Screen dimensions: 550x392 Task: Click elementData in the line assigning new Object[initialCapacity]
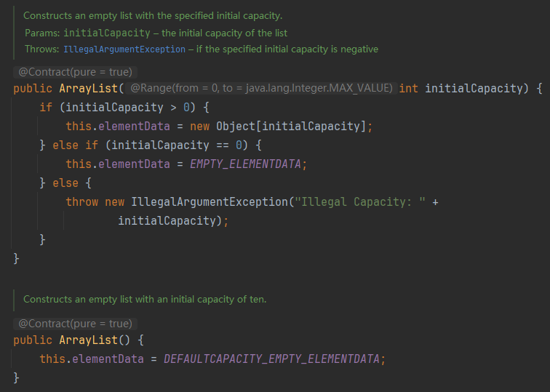pos(134,127)
